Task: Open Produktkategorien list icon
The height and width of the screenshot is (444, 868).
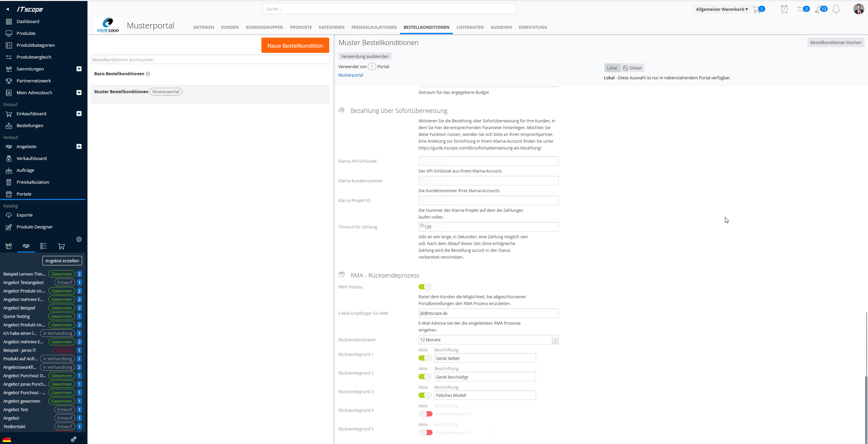Action: tap(9, 45)
